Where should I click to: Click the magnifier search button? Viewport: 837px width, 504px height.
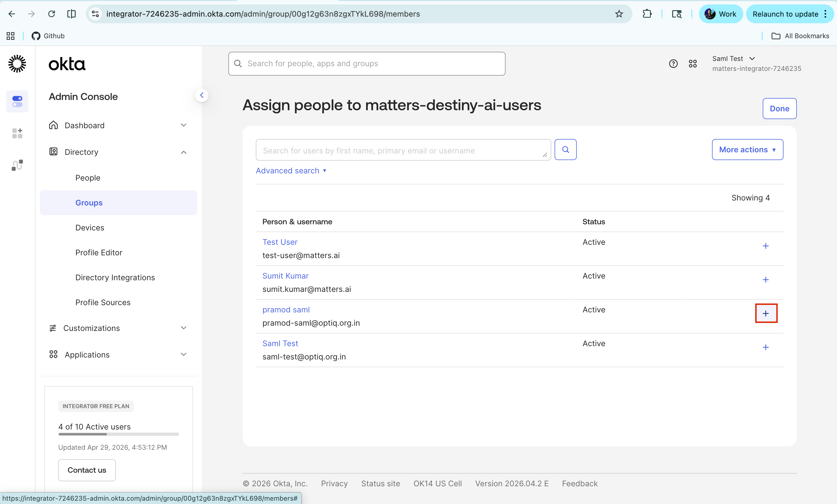click(565, 150)
